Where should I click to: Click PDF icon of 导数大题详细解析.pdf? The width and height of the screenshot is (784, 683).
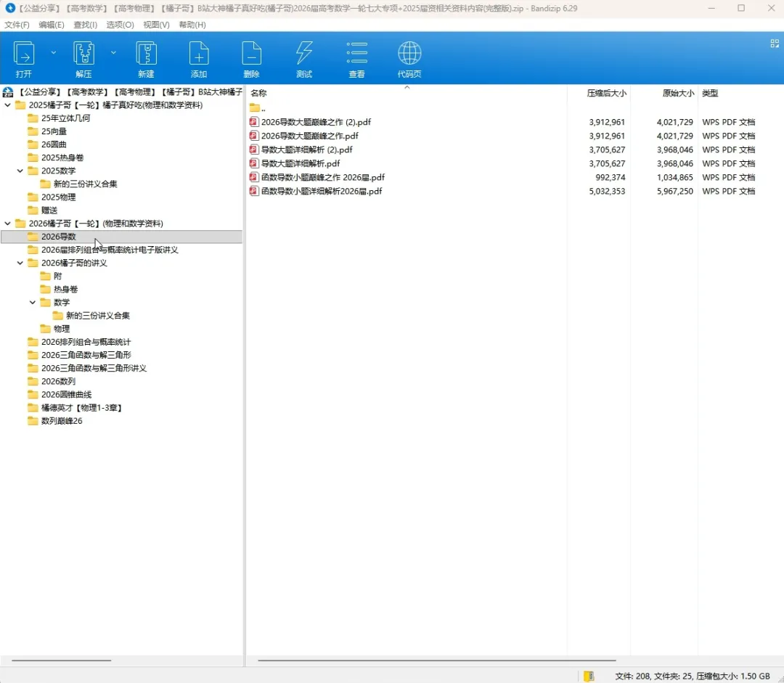coord(254,163)
